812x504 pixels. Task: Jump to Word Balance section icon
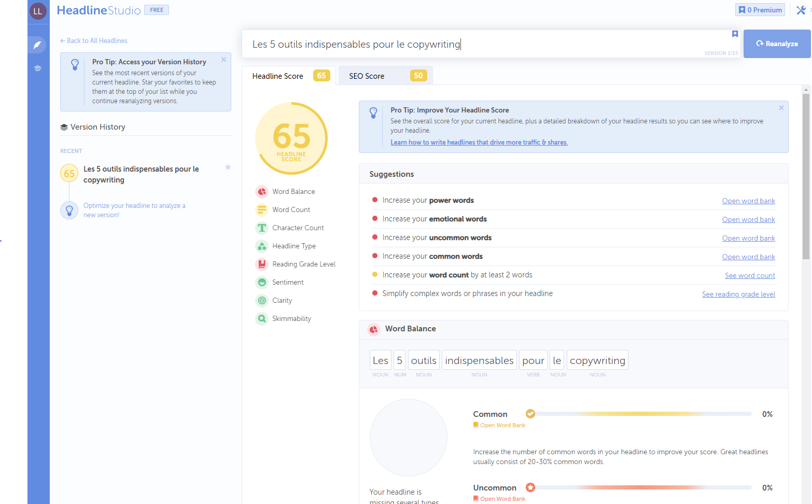pyautogui.click(x=262, y=191)
